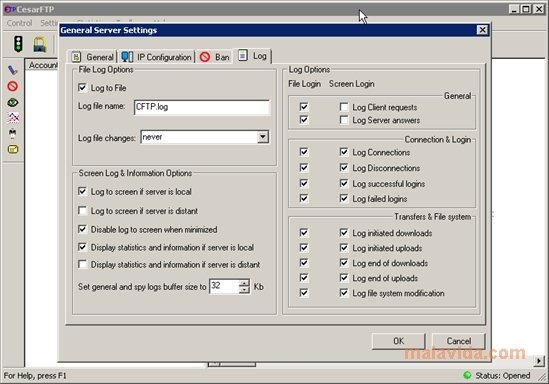This screenshot has width=549, height=384.
Task: Toggle Display statistics if server is local
Action: [x=82, y=247]
